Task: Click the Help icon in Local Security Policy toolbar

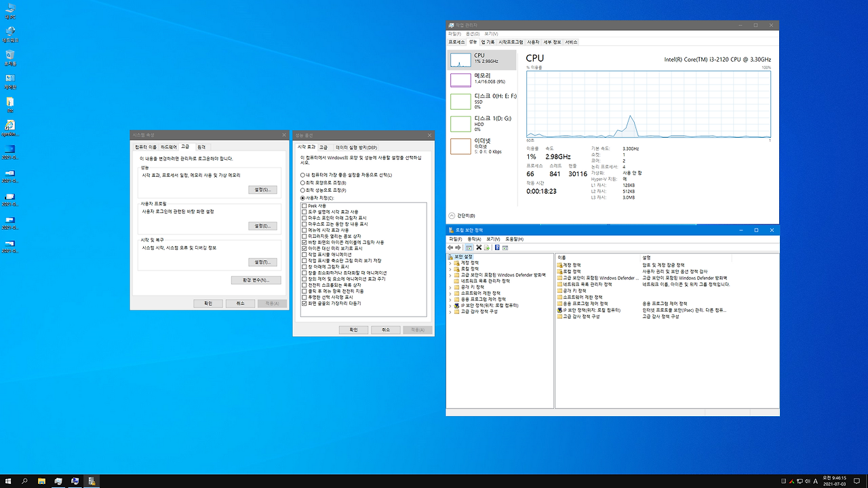Action: tap(498, 247)
